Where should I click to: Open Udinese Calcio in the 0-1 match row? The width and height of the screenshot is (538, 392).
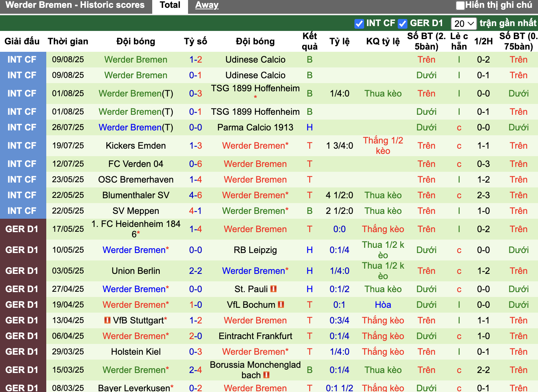tap(255, 75)
